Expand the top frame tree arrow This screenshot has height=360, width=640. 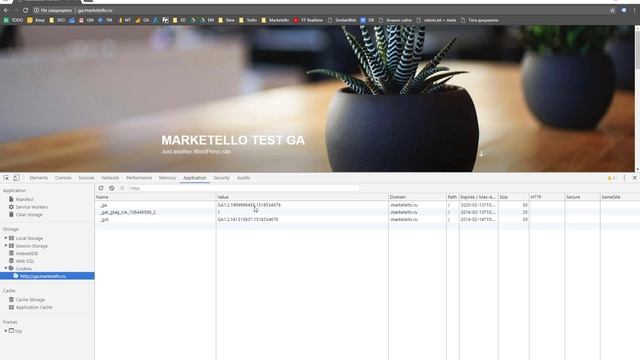(6, 331)
